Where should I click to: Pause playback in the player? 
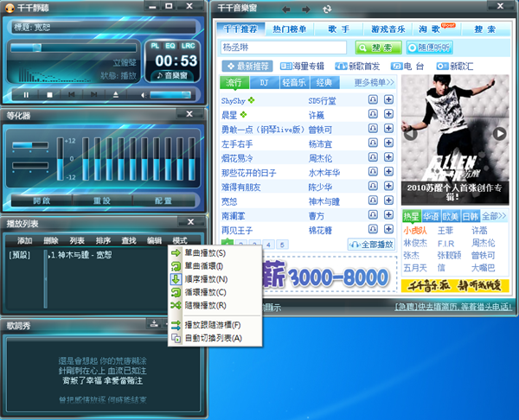26,94
